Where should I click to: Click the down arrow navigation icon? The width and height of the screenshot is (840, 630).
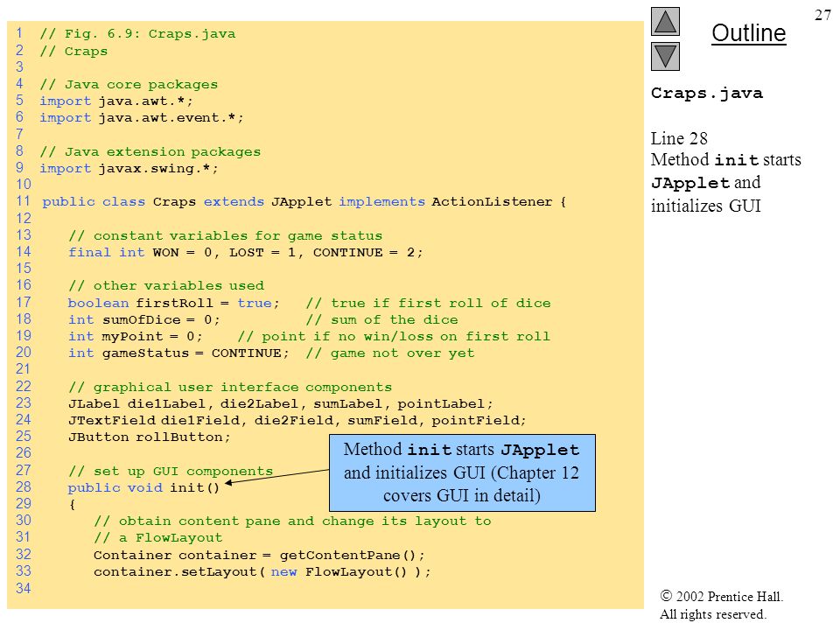click(x=665, y=56)
